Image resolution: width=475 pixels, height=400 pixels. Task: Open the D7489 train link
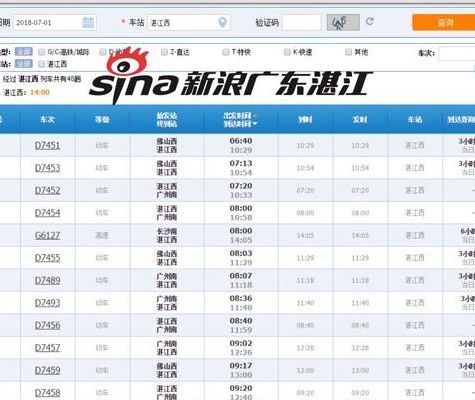coord(47,281)
